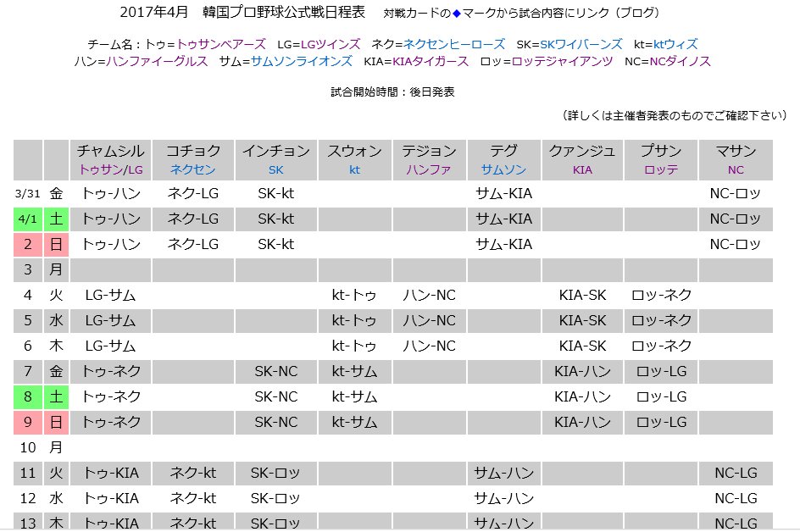Click KIA-ハン in the April 7 row
This screenshot has width=800, height=532.
click(582, 371)
